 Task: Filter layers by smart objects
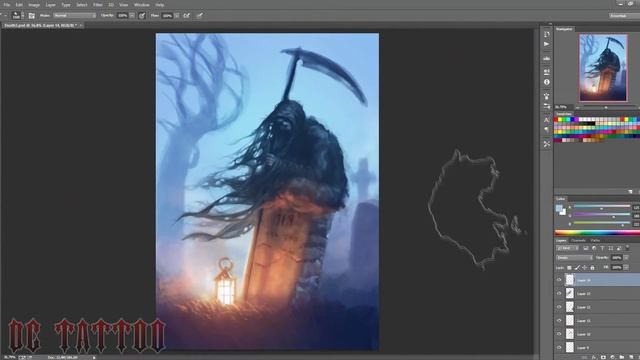coord(619,248)
